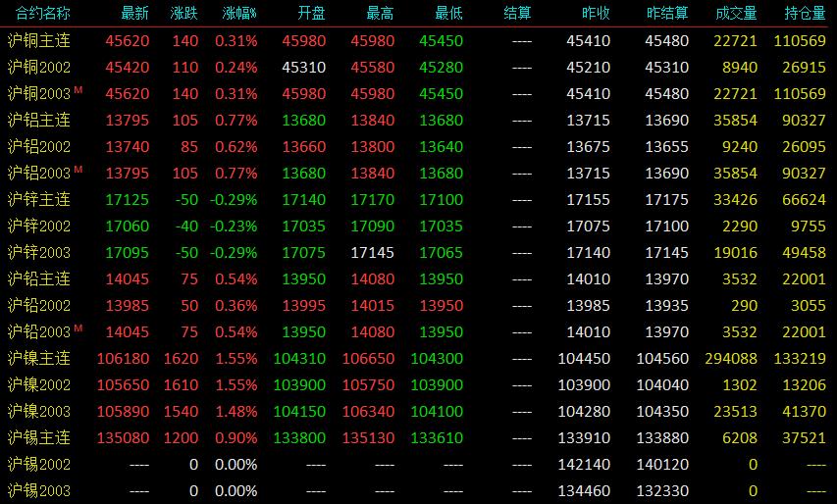Select the 沪铜主连 contract row

pyautogui.click(x=418, y=40)
